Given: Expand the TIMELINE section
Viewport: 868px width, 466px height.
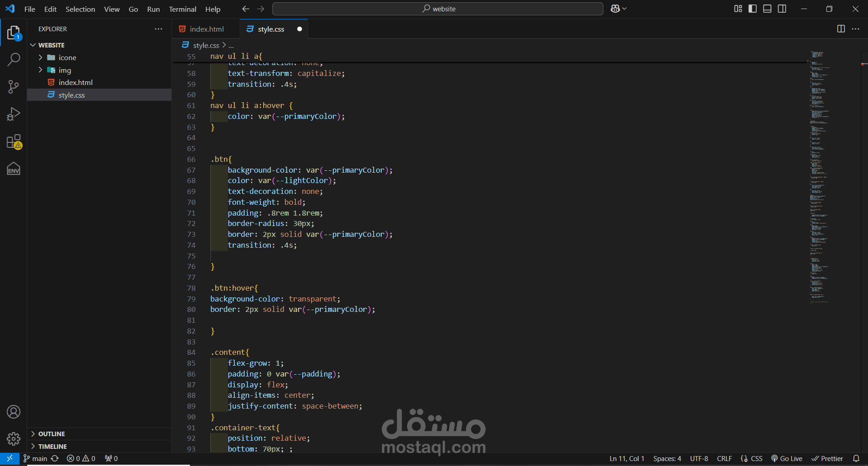Looking at the screenshot, I should pos(100,447).
